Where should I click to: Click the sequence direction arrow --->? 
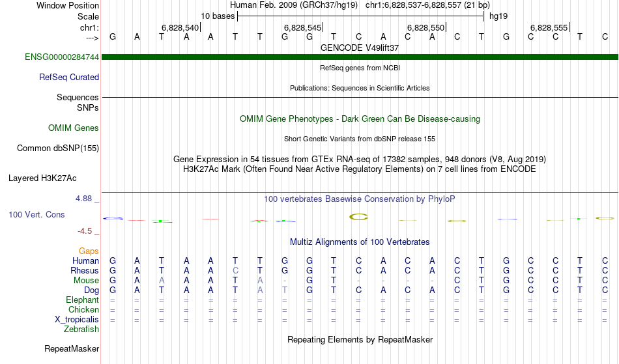point(93,38)
